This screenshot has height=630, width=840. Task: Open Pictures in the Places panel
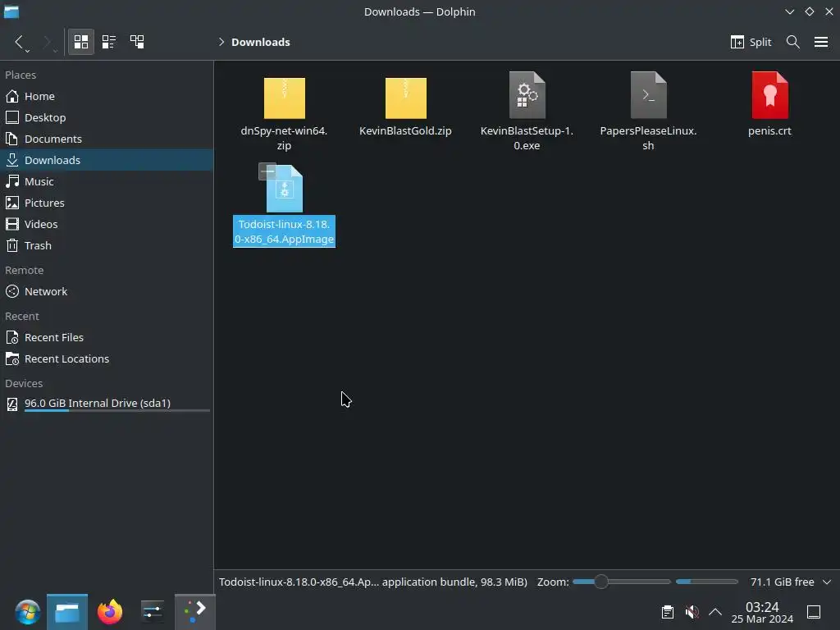click(x=107, y=203)
